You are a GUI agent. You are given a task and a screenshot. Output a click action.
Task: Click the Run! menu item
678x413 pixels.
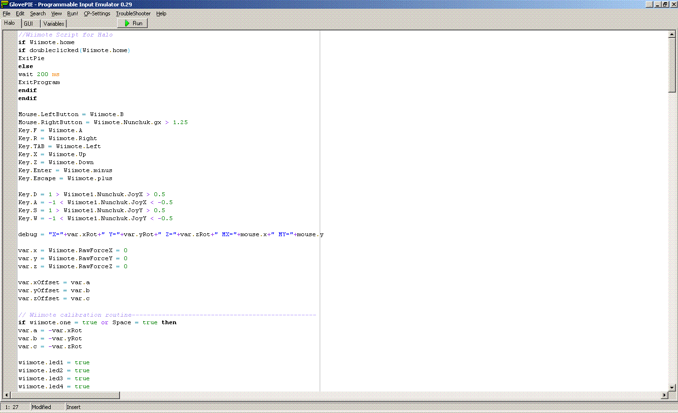tap(72, 14)
